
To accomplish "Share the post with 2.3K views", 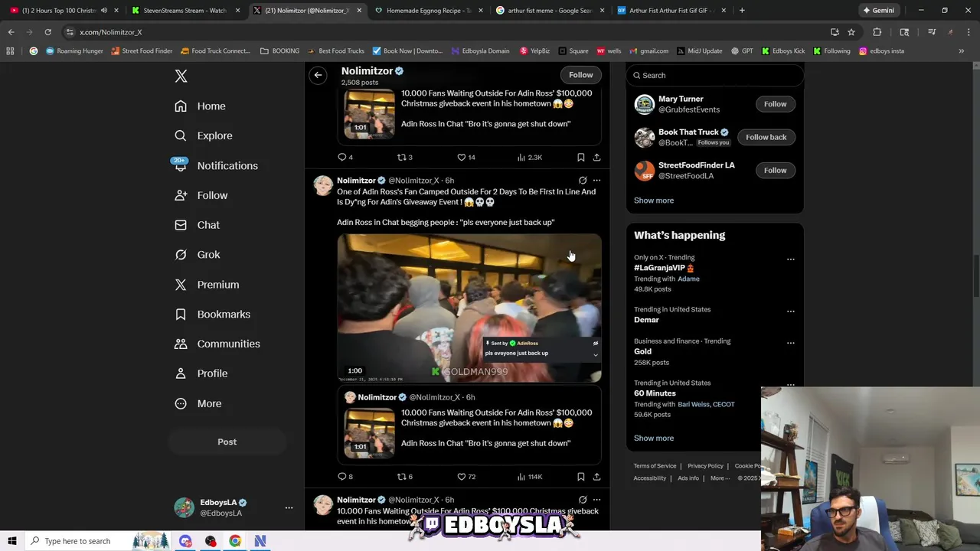I will (x=596, y=157).
